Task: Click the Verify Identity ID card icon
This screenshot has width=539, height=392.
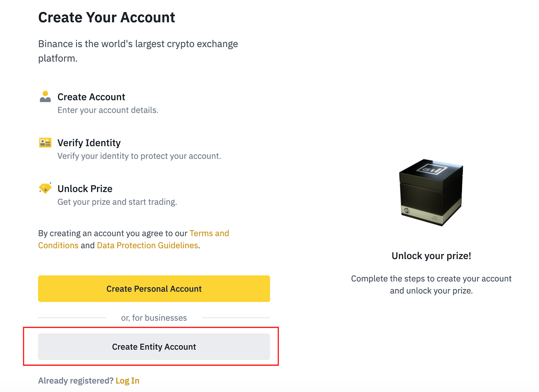Action: (x=45, y=142)
